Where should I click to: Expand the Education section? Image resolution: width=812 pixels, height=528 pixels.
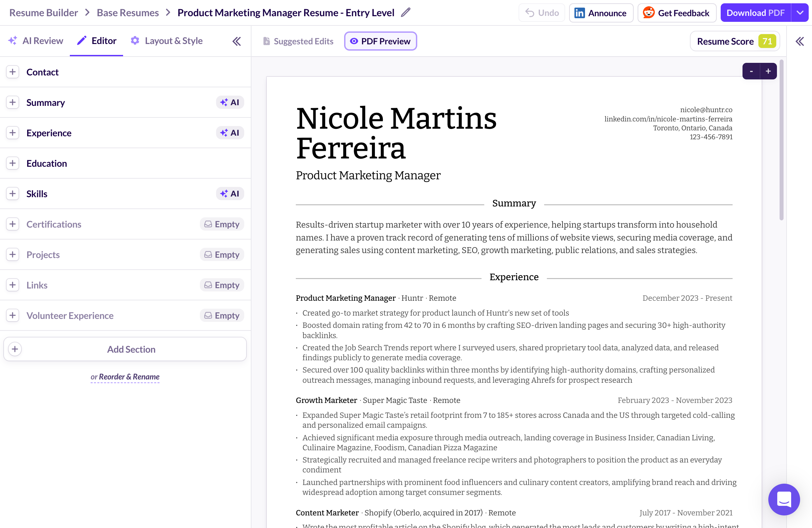(x=13, y=163)
